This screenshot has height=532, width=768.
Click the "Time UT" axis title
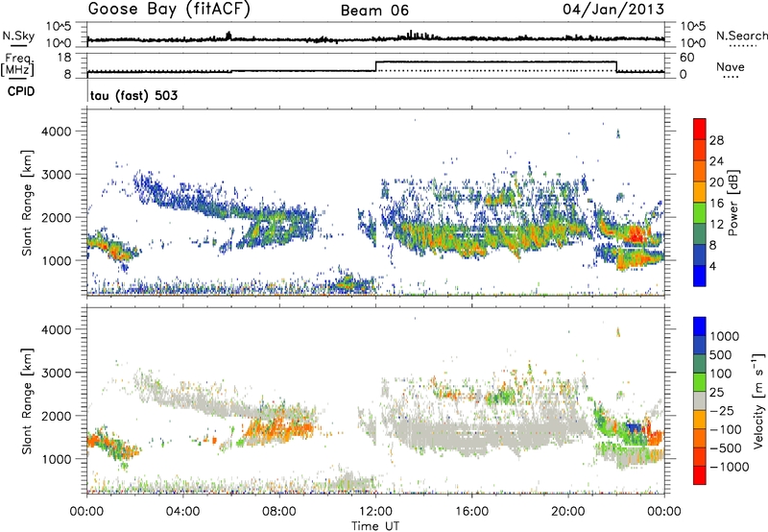[x=375, y=526]
